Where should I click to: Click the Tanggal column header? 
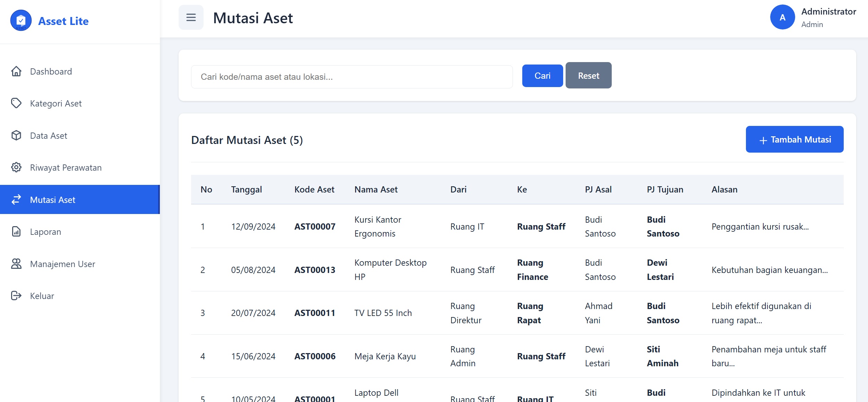tap(247, 189)
